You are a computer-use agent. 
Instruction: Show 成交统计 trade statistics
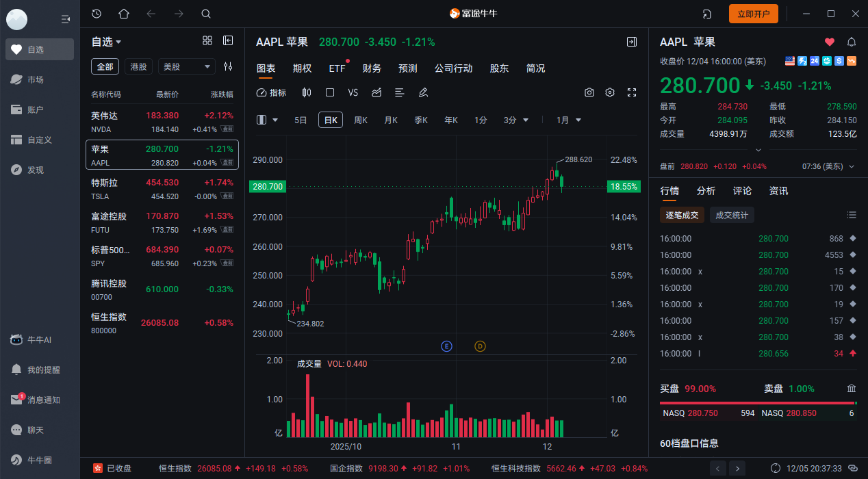[731, 215]
